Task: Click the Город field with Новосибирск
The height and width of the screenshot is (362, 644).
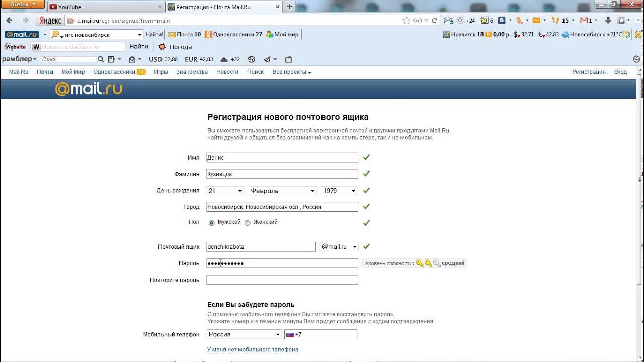Action: (x=282, y=207)
